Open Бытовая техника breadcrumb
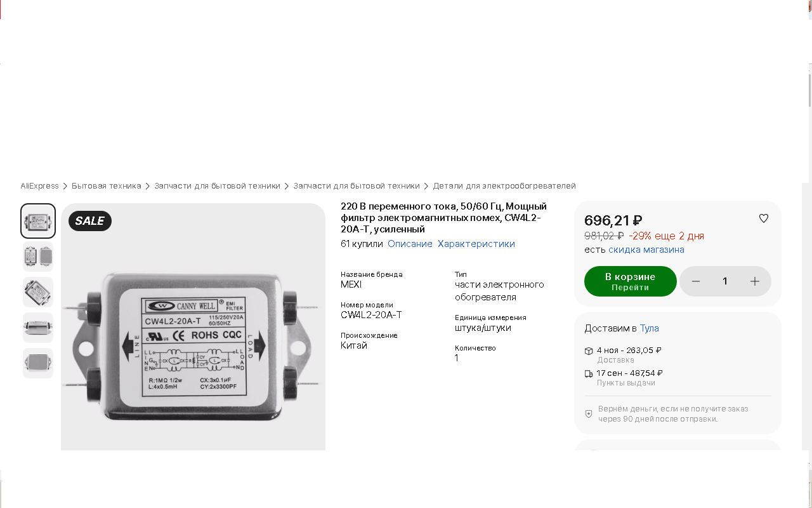The image size is (812, 508). 107,186
